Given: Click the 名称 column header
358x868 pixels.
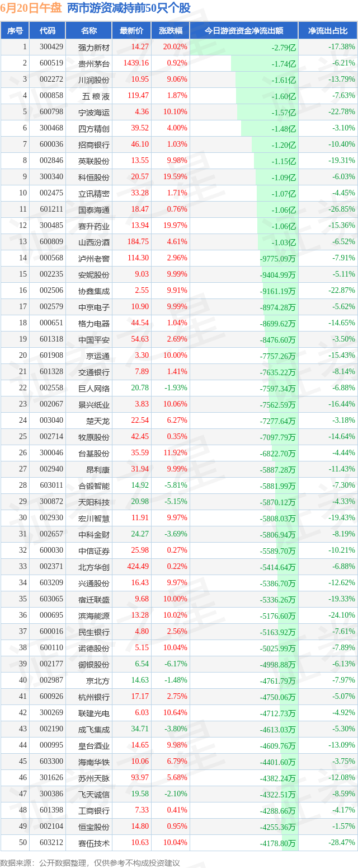Looking at the screenshot, I should pyautogui.click(x=89, y=31).
